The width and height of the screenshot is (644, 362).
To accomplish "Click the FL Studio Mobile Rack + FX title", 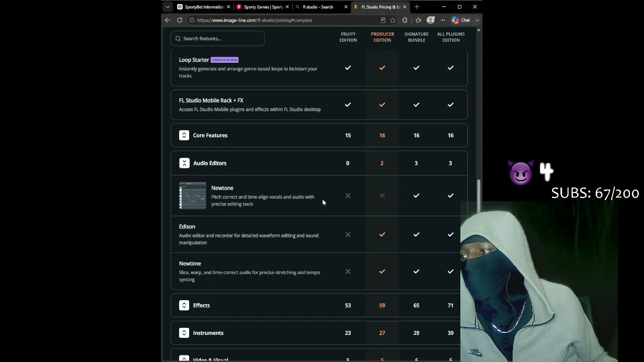I will click(211, 101).
